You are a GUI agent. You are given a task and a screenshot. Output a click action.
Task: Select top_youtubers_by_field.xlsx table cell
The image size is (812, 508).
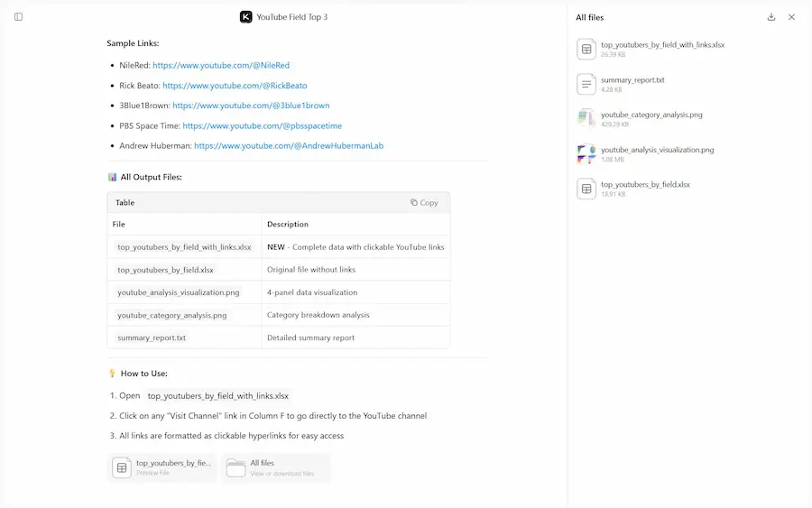pos(184,270)
